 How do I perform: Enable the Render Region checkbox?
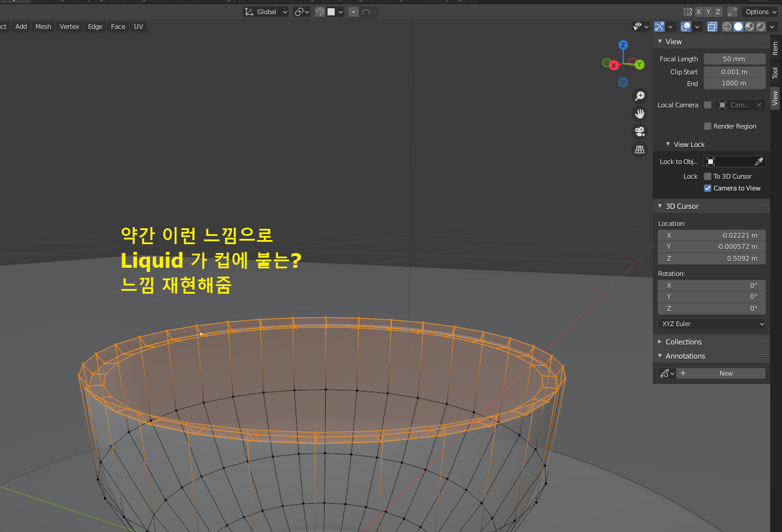click(x=708, y=126)
